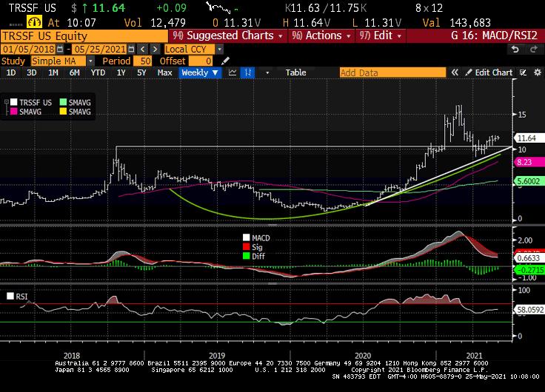The width and height of the screenshot is (545, 392).
Task: Click the yellow market status gauge icon
Action: tap(34, 22)
